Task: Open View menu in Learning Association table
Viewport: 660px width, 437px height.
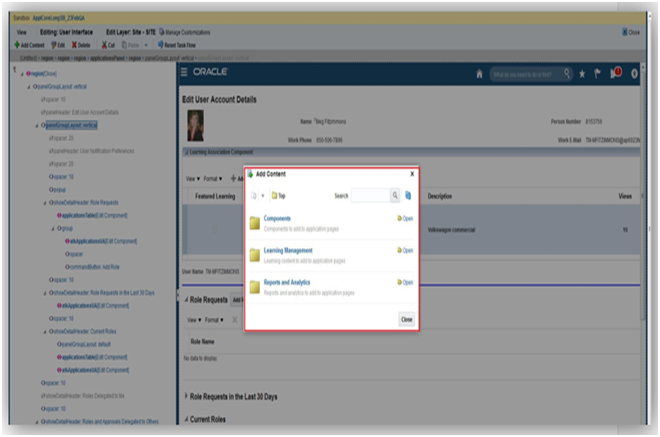Action: 193,179
